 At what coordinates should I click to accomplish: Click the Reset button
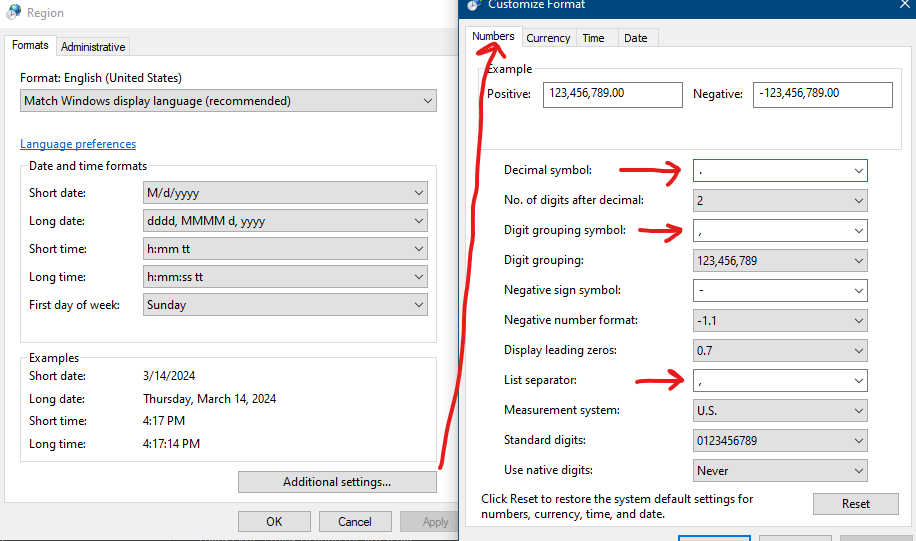(856, 504)
